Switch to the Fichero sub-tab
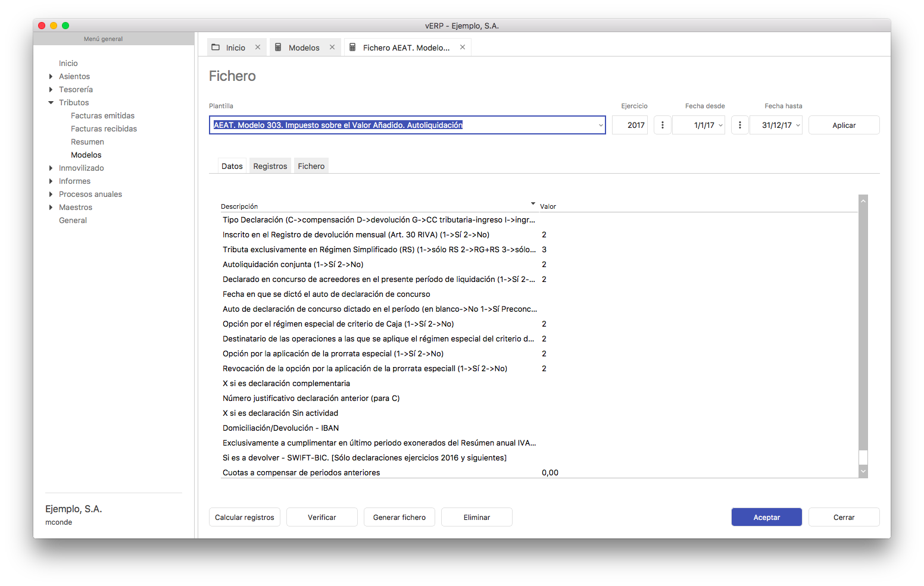Viewport: 924px width, 586px height. tap(311, 167)
